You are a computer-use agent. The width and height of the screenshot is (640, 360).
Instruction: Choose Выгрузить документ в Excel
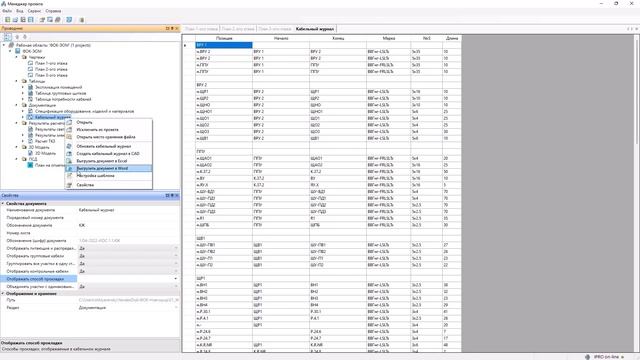pyautogui.click(x=102, y=161)
